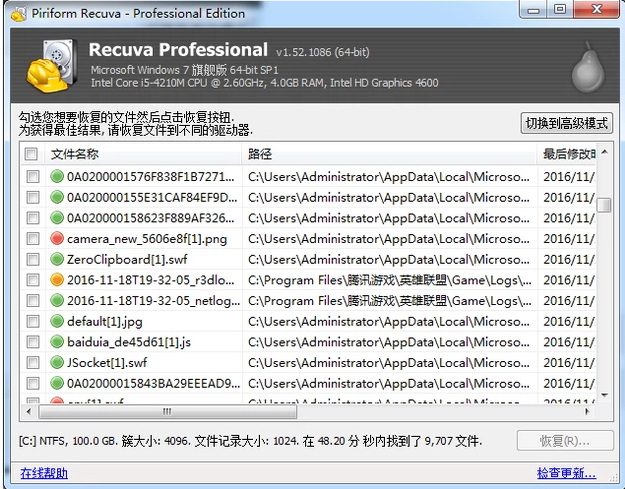
Task: Click the vertical scrollbar thumb
Action: (x=604, y=205)
